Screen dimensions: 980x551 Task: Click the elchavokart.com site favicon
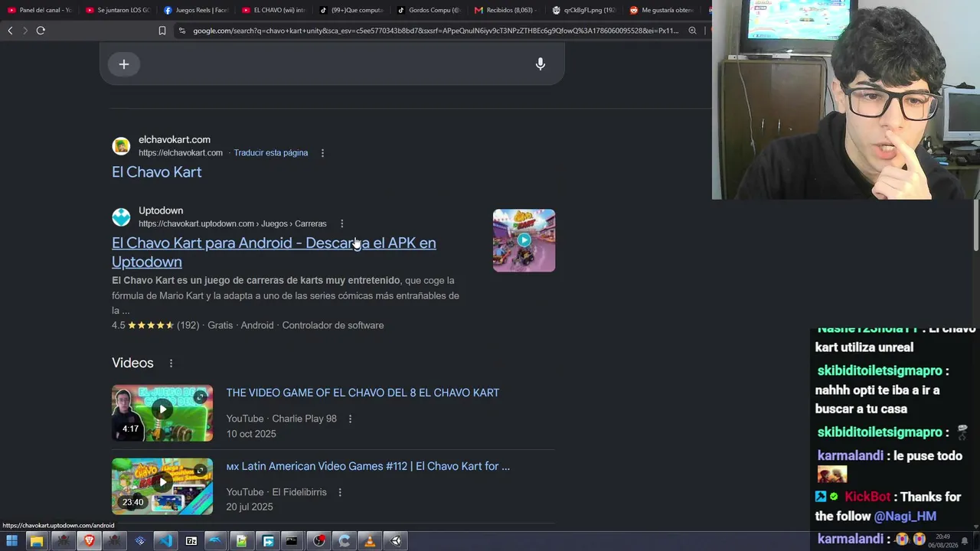[121, 146]
